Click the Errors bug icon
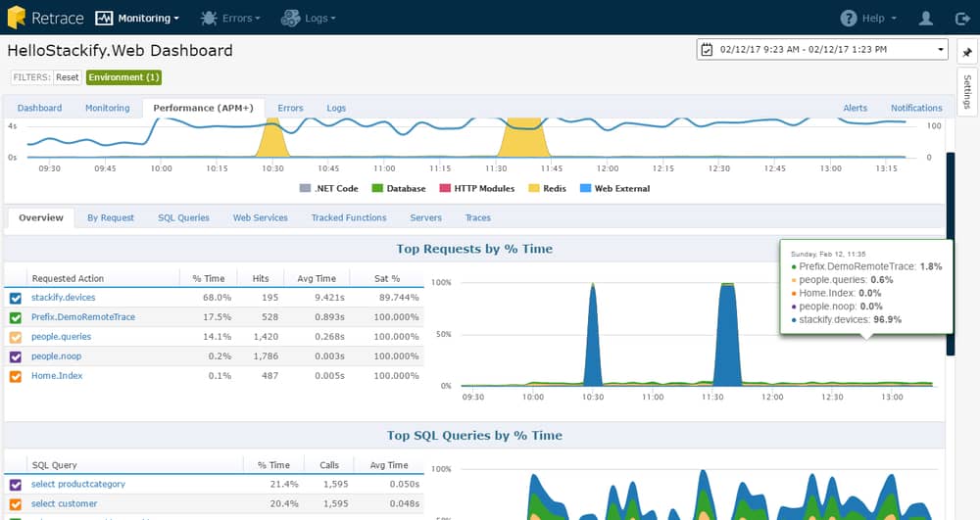 [x=209, y=18]
